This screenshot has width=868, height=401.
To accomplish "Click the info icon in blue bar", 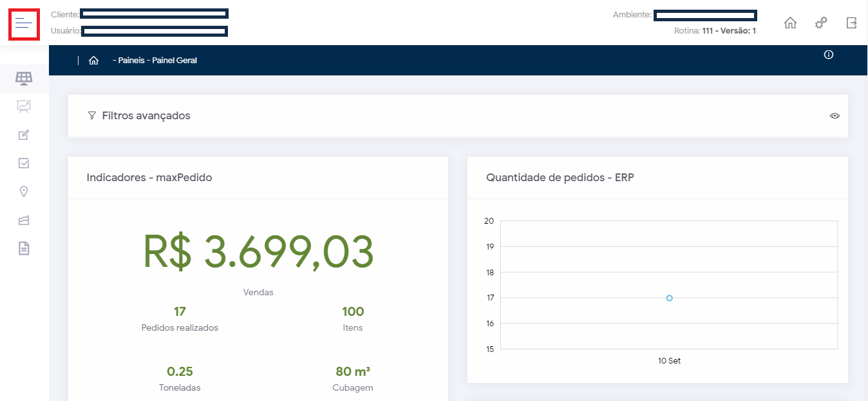I will click(829, 55).
